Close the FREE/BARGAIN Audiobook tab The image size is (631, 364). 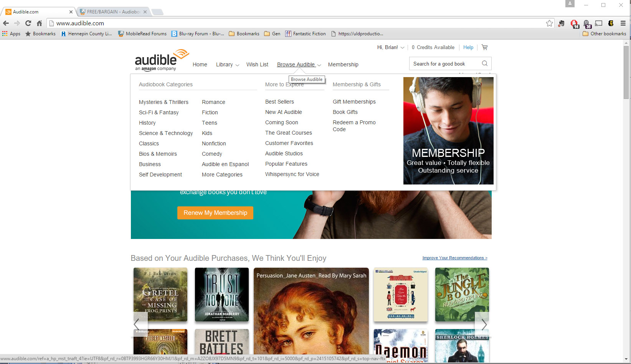[x=145, y=12]
